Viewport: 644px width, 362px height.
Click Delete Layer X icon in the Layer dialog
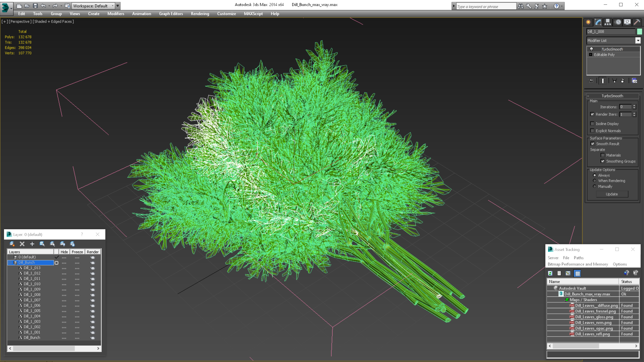pyautogui.click(x=22, y=244)
